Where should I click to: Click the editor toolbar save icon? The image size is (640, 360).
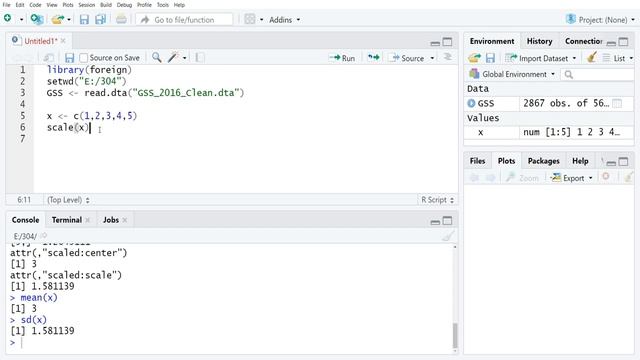pyautogui.click(x=69, y=58)
